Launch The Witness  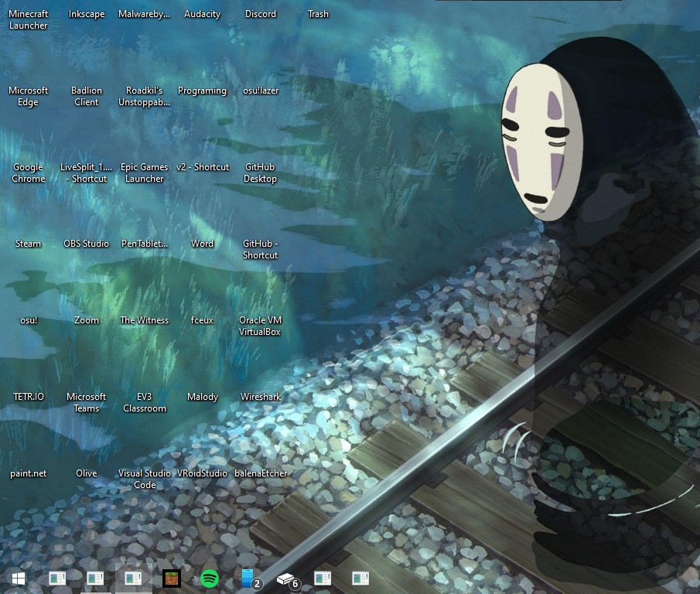[x=144, y=320]
